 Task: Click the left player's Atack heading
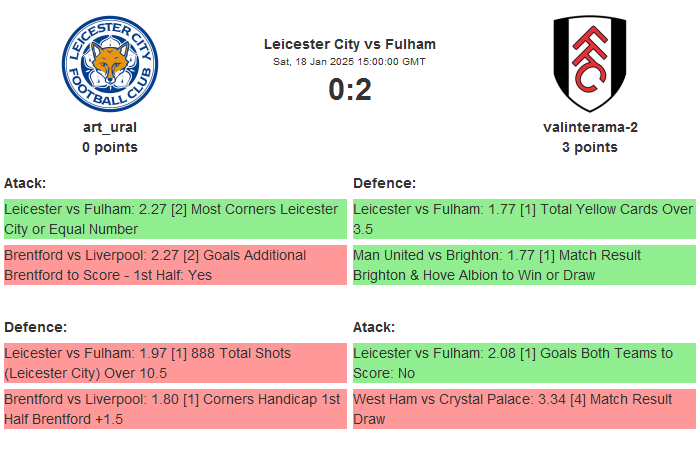point(25,183)
